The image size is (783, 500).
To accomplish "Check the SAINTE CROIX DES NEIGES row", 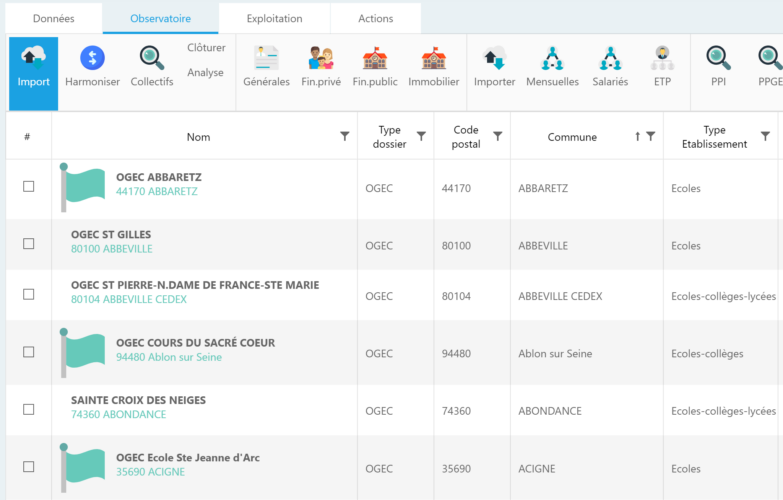I will (28, 410).
